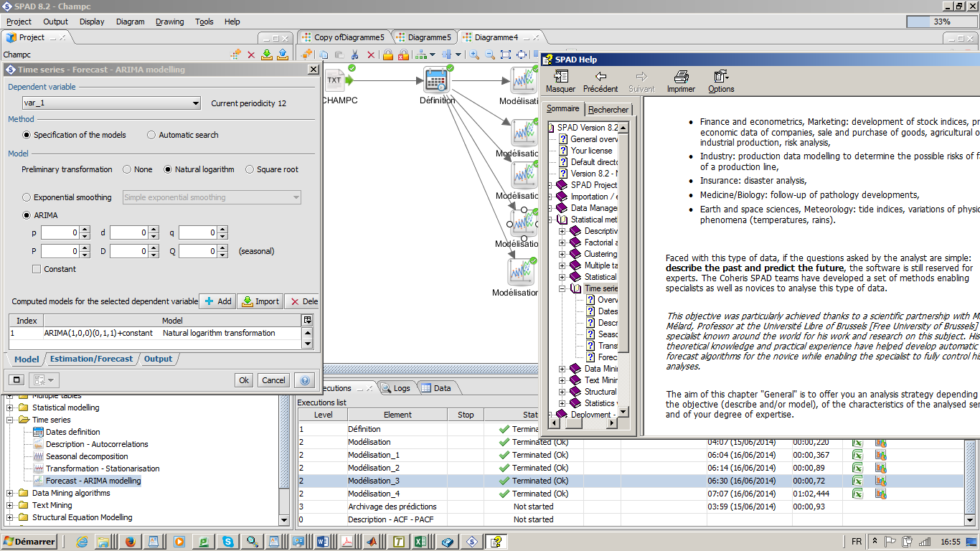The width and height of the screenshot is (980, 551).
Task: Increase the ARIMA d value stepper
Action: (154, 230)
